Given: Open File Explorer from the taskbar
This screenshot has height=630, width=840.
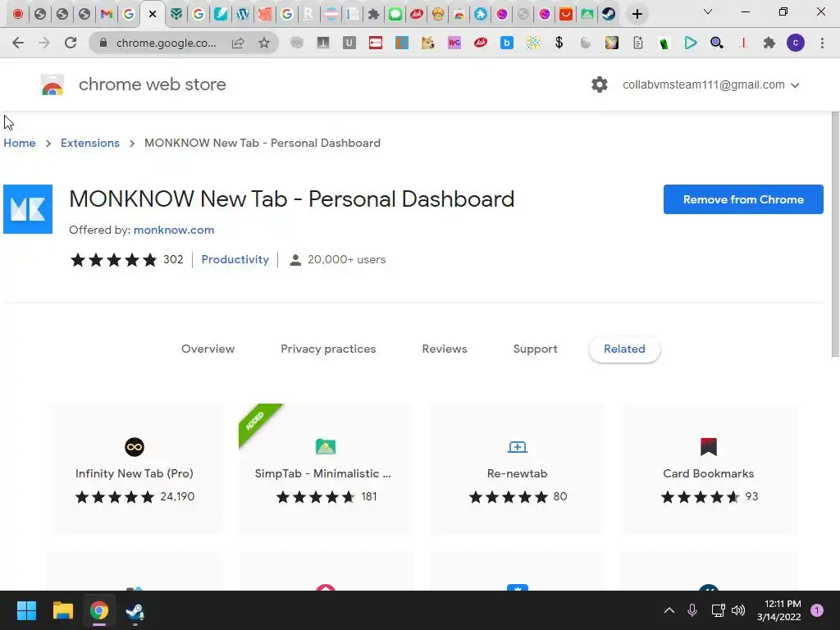Looking at the screenshot, I should (x=62, y=610).
